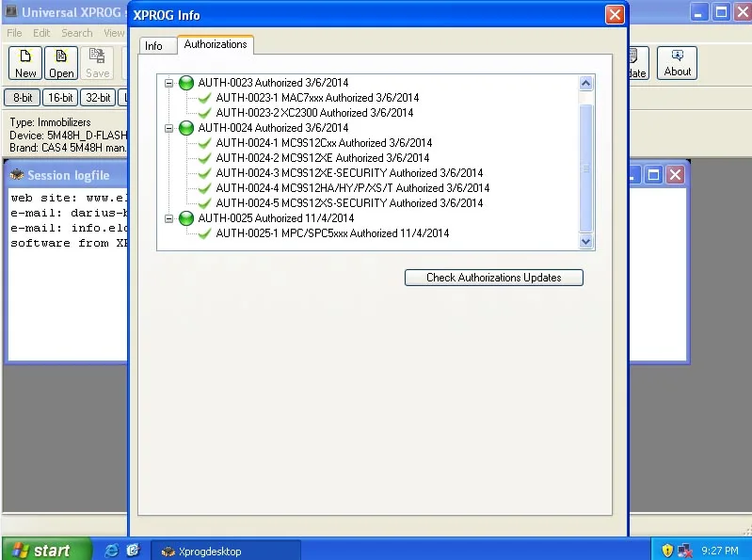Open the View menu
This screenshot has height=560, width=752.
pyautogui.click(x=114, y=33)
